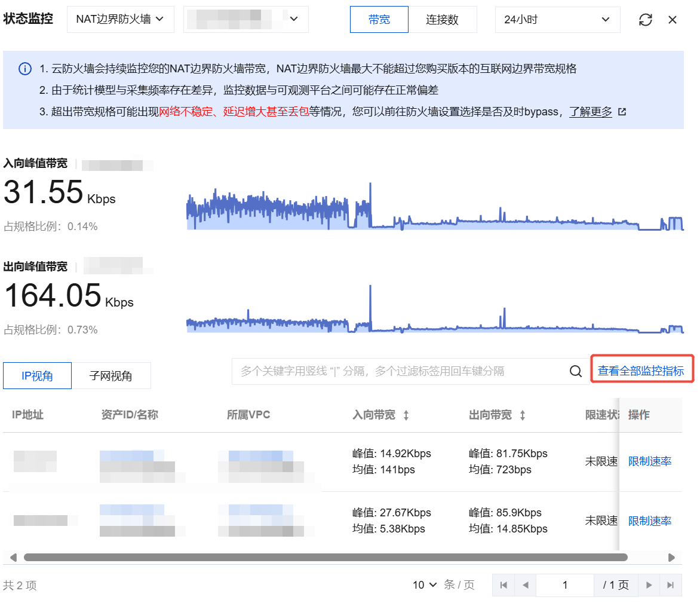The width and height of the screenshot is (700, 606).
Task: Click the search magnifier icon
Action: point(575,372)
